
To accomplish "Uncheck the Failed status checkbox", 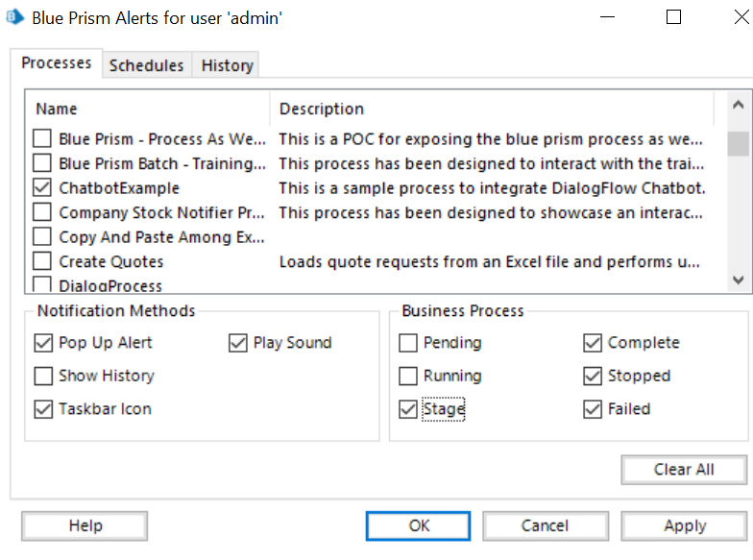I will tap(593, 409).
